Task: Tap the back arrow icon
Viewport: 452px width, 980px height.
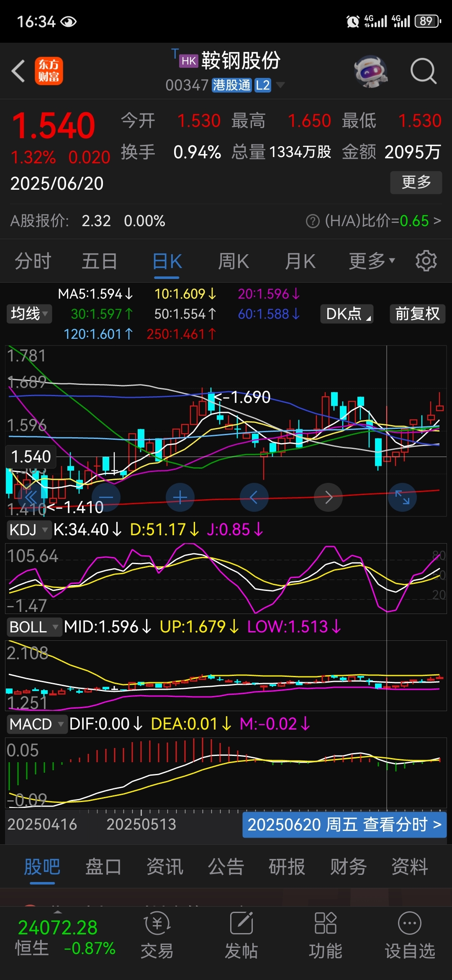Action: tap(18, 71)
